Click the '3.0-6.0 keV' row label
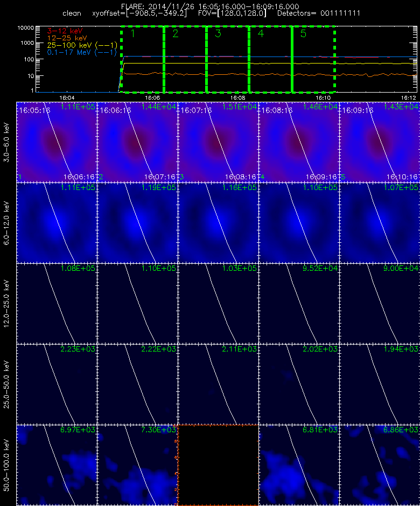The image size is (420, 506). pyautogui.click(x=6, y=142)
